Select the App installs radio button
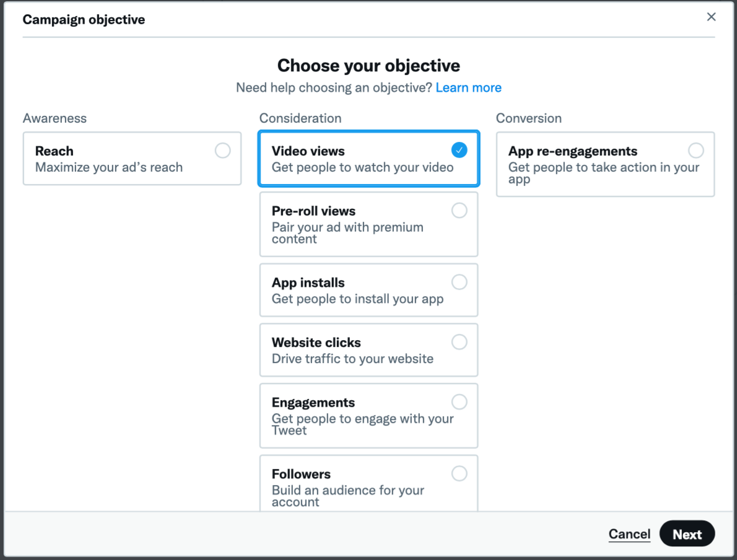The width and height of the screenshot is (737, 560). point(460,282)
